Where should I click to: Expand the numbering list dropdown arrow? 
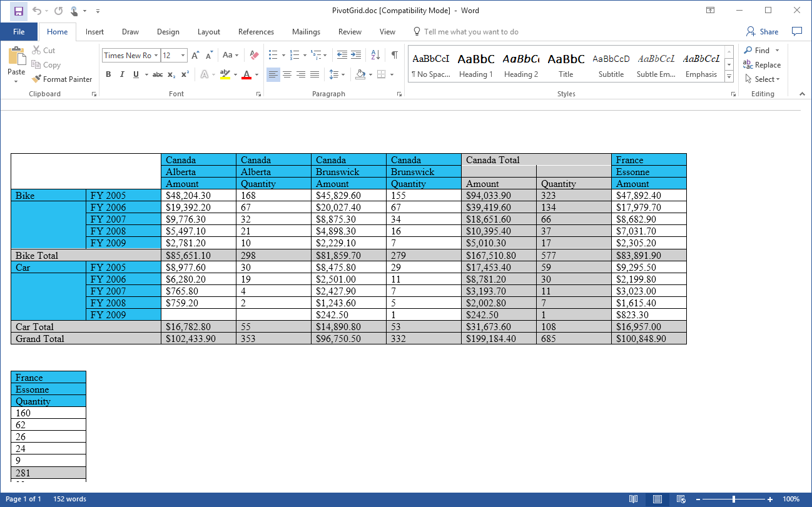[x=306, y=55]
